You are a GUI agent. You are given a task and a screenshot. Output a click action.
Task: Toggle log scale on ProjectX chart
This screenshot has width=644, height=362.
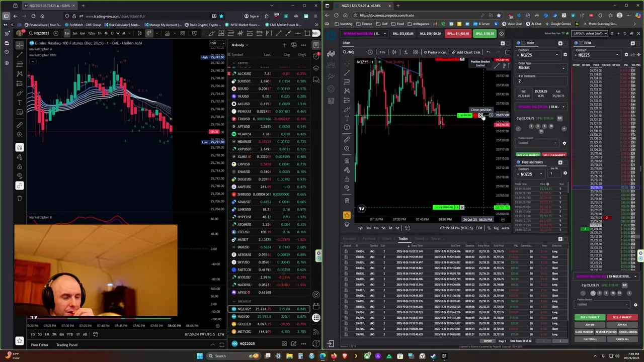496,228
